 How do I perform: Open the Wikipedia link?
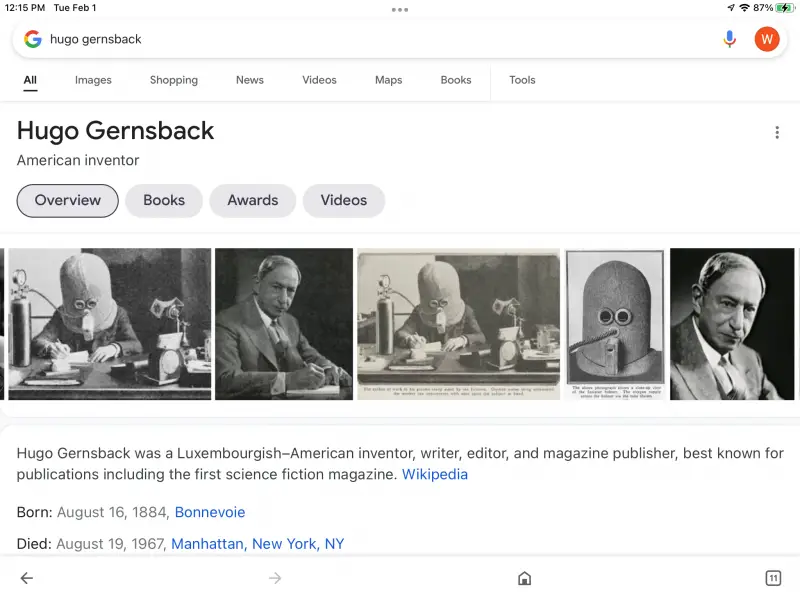click(435, 474)
